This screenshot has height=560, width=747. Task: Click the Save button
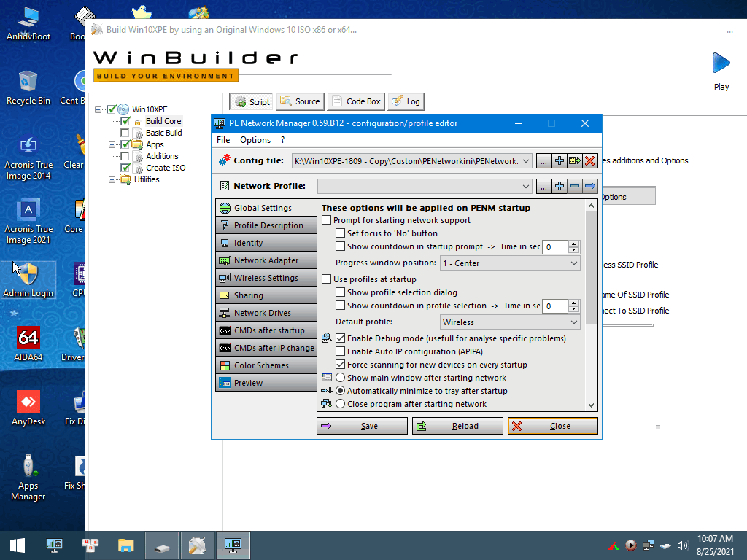[362, 426]
